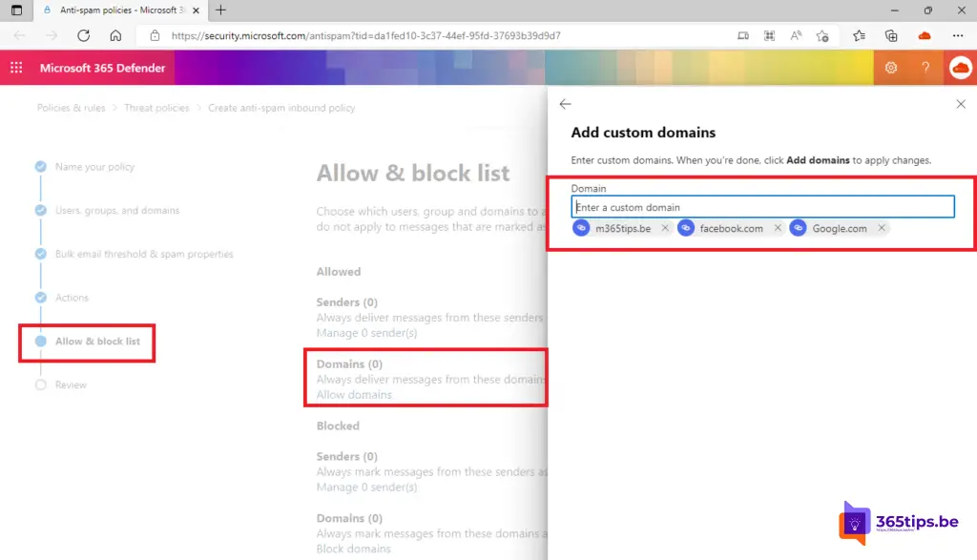Viewport: 977px width, 560px height.
Task: Select the Users, groups, and domains step
Action: [x=116, y=211]
